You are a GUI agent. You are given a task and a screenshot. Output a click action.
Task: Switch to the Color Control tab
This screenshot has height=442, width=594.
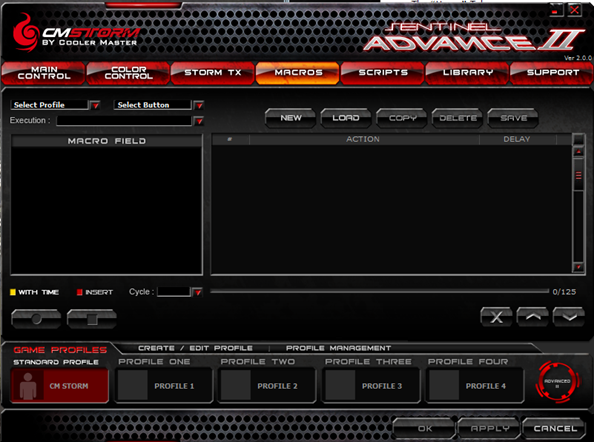pyautogui.click(x=128, y=73)
